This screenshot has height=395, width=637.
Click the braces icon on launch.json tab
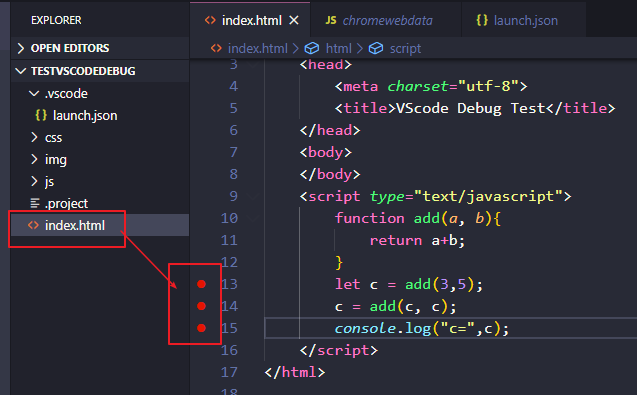[482, 20]
